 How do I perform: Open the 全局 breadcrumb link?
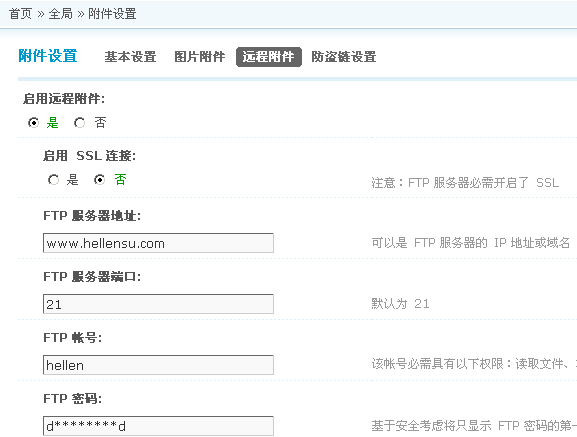click(61, 14)
